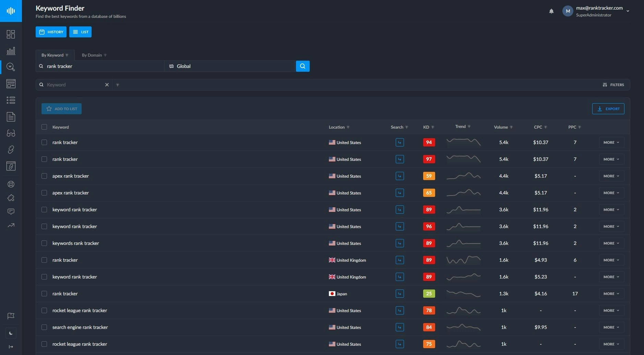Select checkbox for UK keyword rank tracker row
This screenshot has height=355, width=644.
point(44,277)
